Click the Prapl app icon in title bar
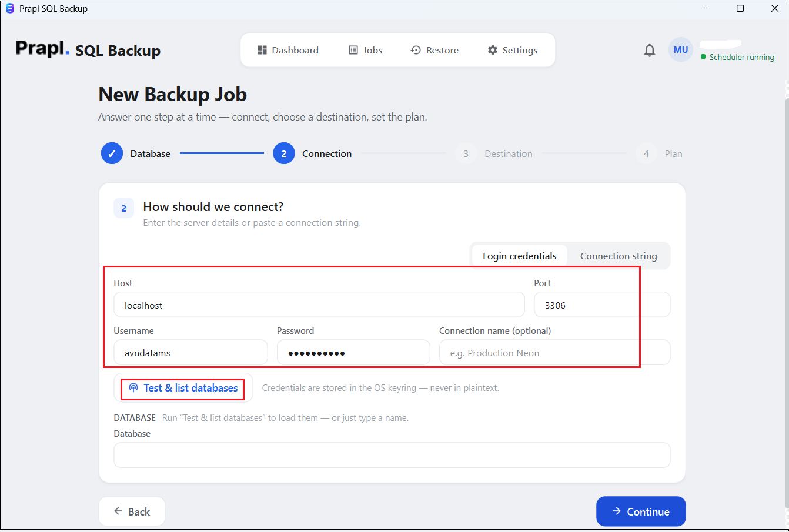The width and height of the screenshot is (789, 532). (9, 8)
